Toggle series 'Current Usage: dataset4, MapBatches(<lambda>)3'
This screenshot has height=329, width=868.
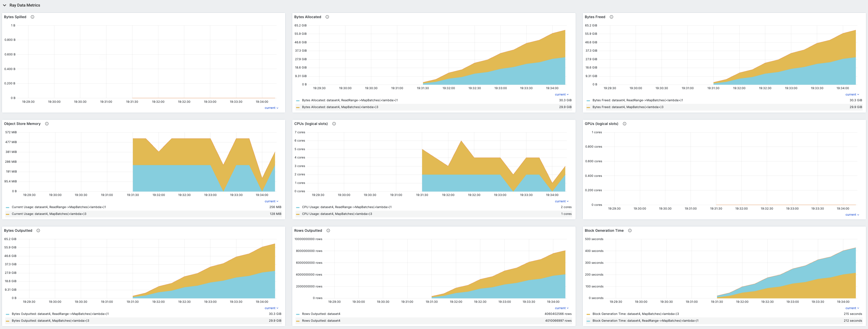click(x=49, y=214)
